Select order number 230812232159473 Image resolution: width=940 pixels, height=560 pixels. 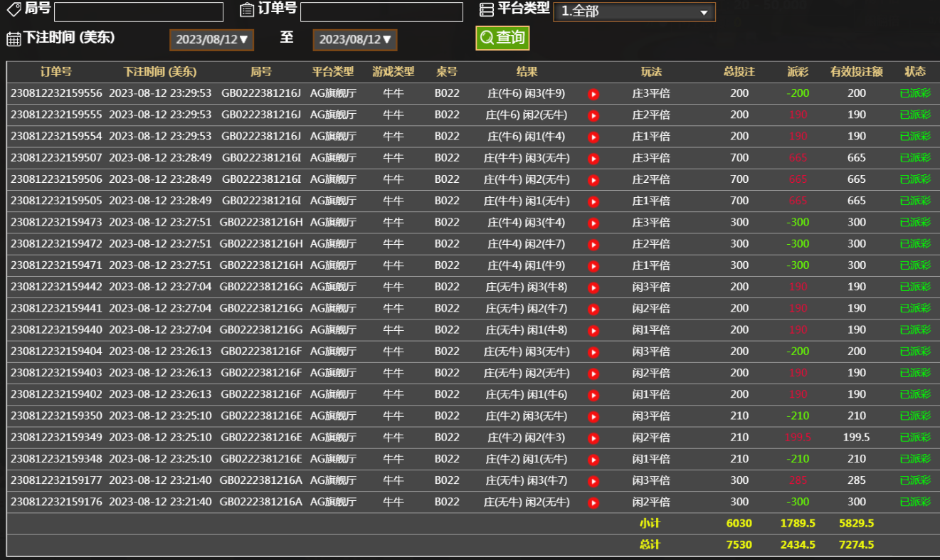(56, 222)
